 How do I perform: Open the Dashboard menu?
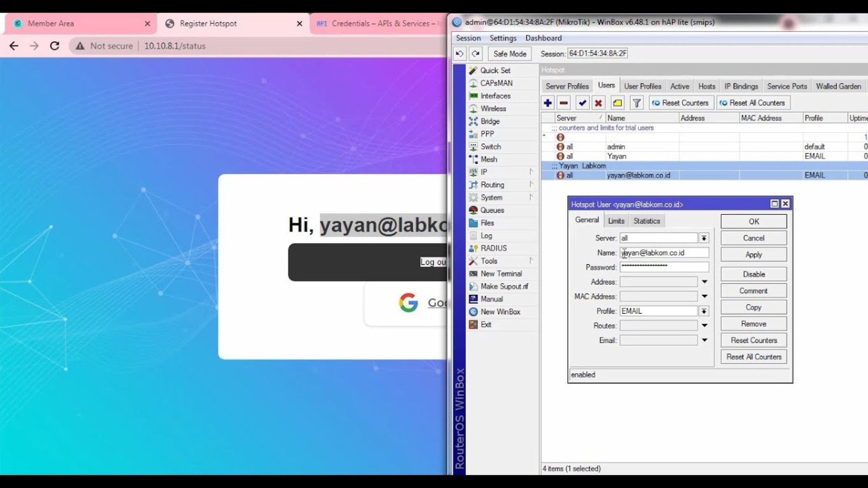click(x=543, y=38)
